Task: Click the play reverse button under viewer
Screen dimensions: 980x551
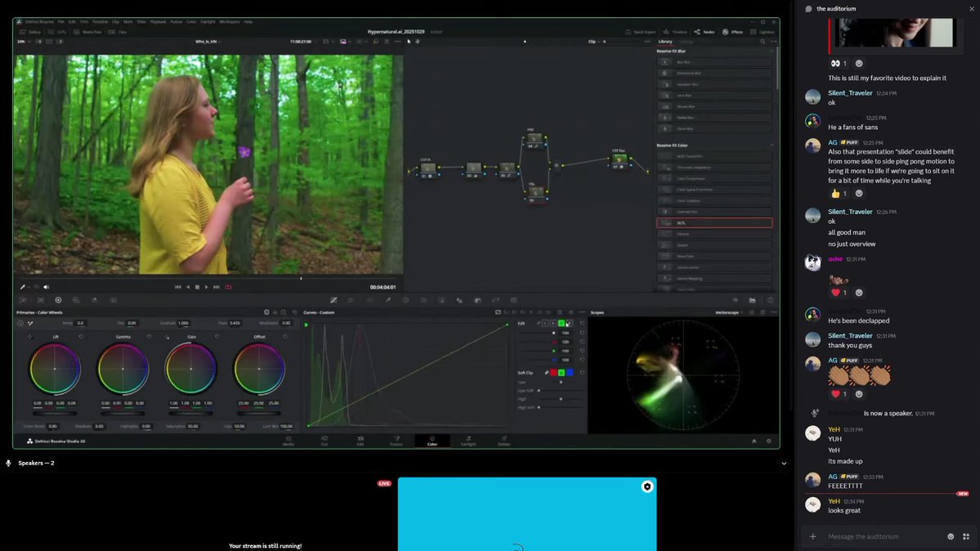Action: pyautogui.click(x=187, y=287)
